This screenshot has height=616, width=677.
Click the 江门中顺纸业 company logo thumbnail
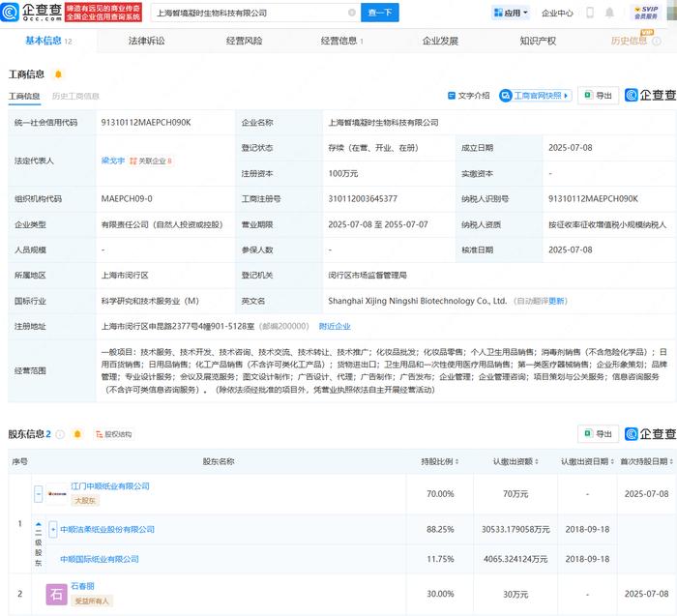click(57, 494)
